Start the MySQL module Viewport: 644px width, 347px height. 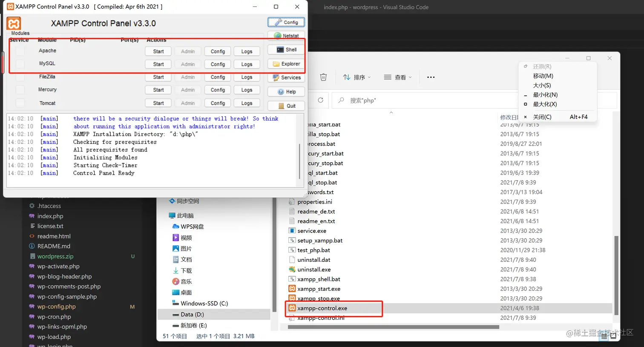pyautogui.click(x=158, y=64)
